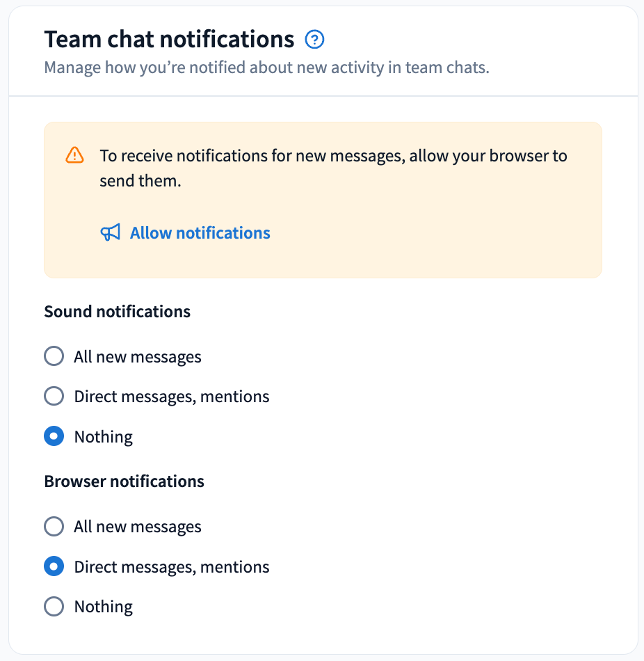Click 'Direct messages, mentions' label text under Sound notifications
This screenshot has height=661, width=644.
pos(172,397)
